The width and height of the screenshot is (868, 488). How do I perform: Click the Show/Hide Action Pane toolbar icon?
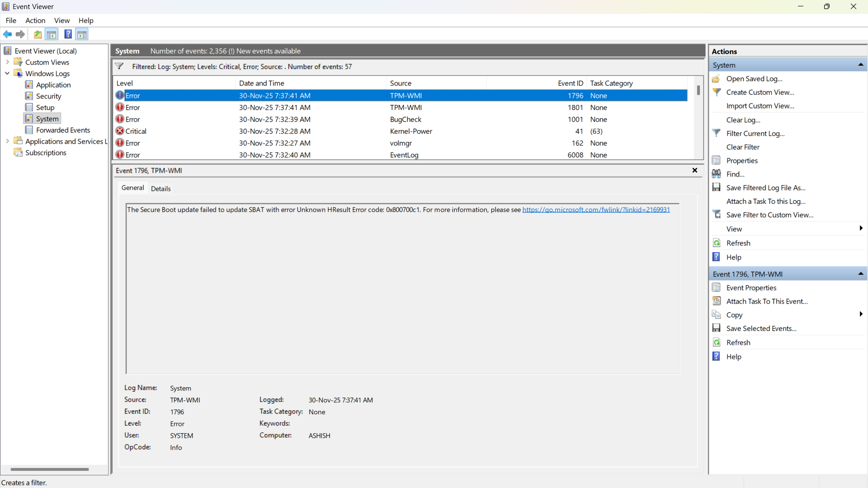(x=82, y=34)
